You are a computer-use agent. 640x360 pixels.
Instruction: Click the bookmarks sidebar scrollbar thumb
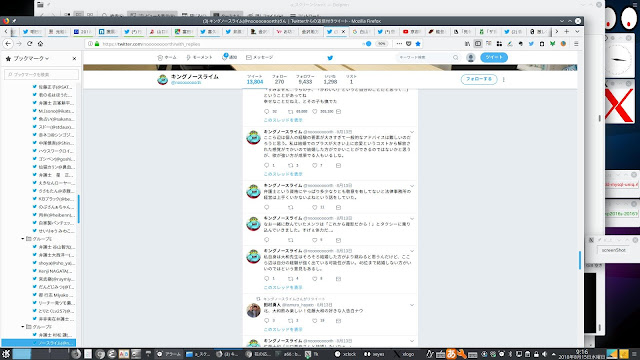point(79,209)
